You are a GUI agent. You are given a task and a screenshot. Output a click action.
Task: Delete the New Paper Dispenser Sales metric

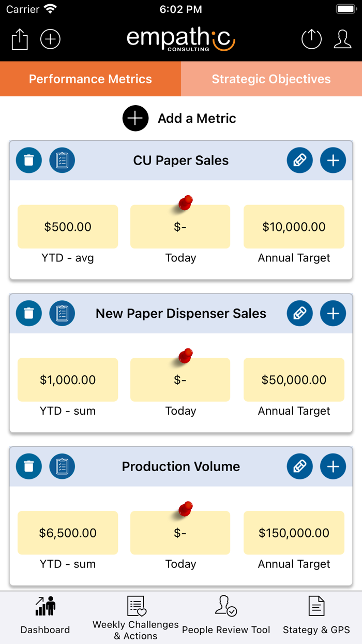tap(29, 314)
